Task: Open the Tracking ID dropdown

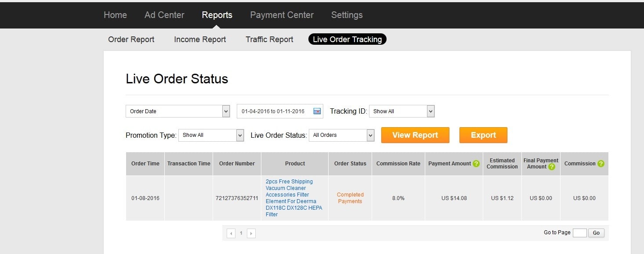Action: pyautogui.click(x=431, y=111)
